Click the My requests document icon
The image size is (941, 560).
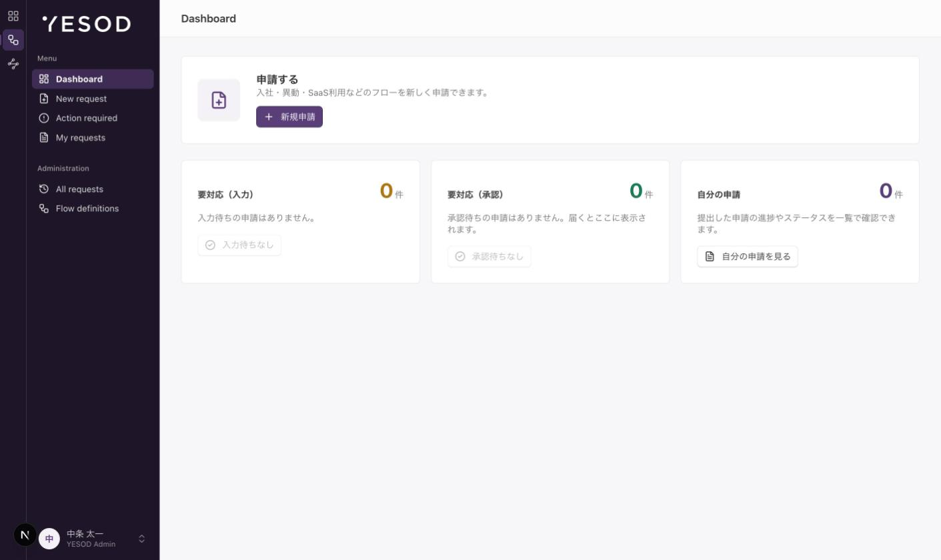pos(44,137)
